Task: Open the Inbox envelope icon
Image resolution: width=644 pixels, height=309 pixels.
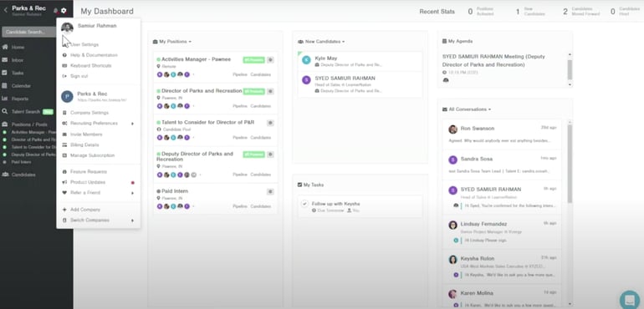Action: [5, 60]
